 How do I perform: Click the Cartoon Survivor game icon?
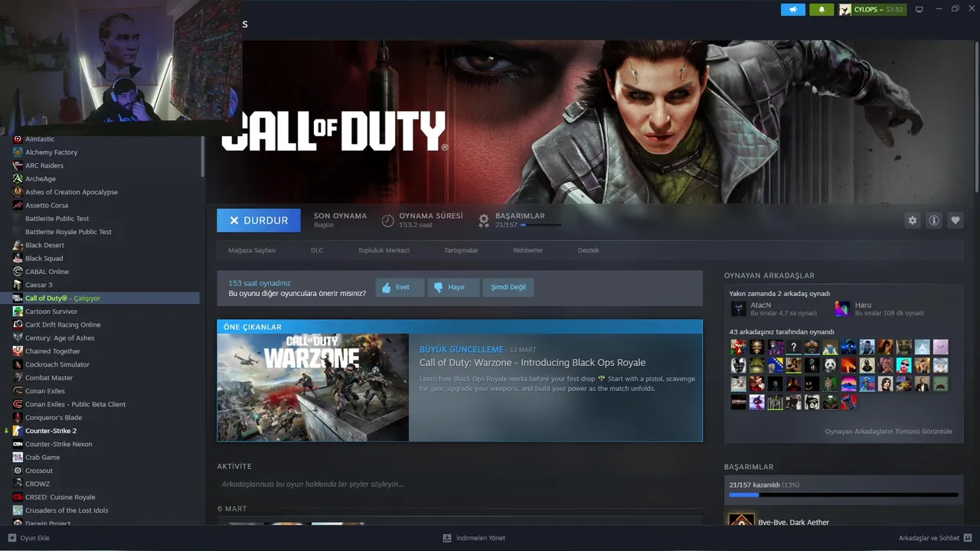[x=18, y=311]
